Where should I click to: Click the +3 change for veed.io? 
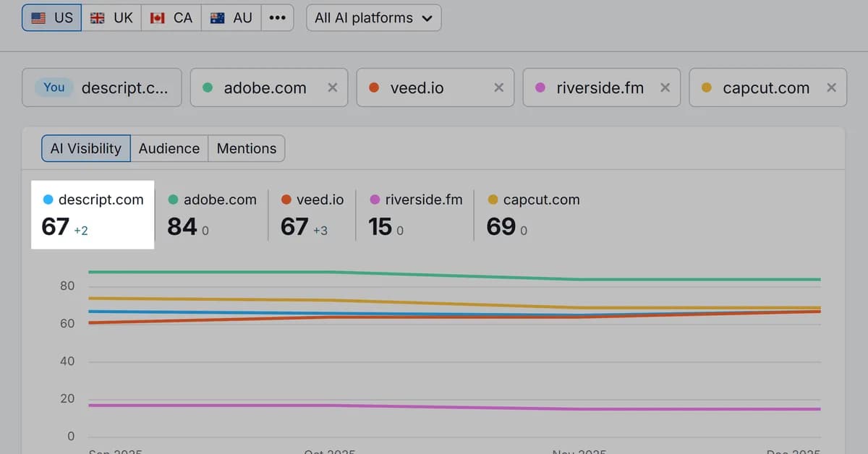click(320, 231)
